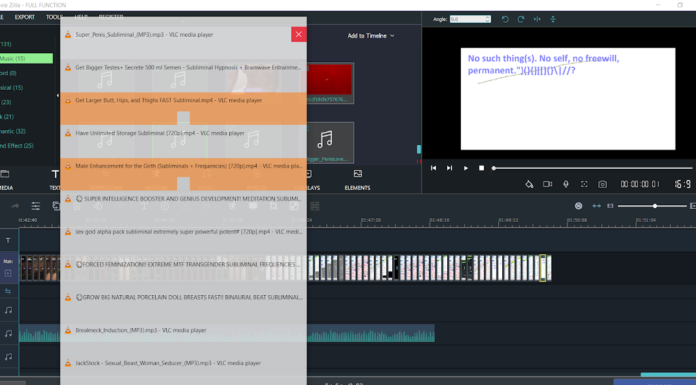This screenshot has height=385, width=696.
Task: Adjust the timeline zoom slider
Action: pos(652,206)
